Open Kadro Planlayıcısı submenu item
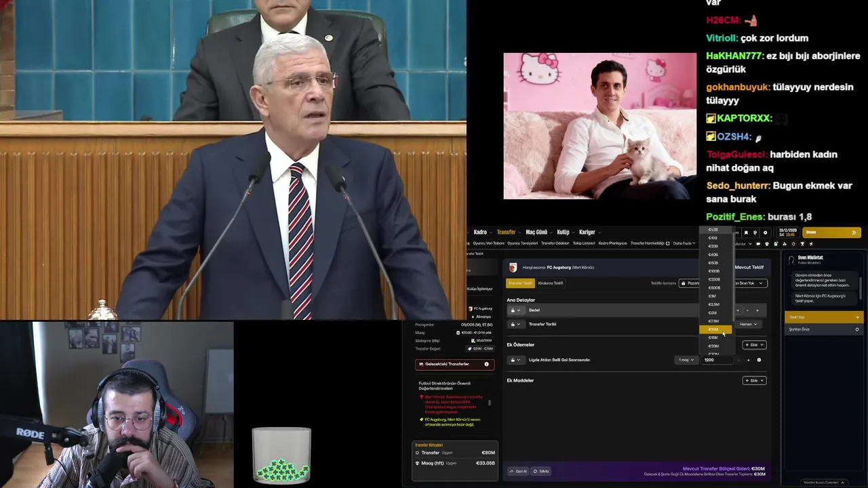Screen dimensions: 868x488 click(612, 243)
